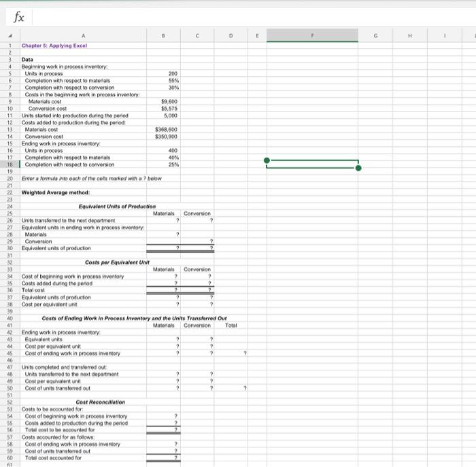476x467 pixels.
Task: Select row 18 header
Action: point(10,165)
